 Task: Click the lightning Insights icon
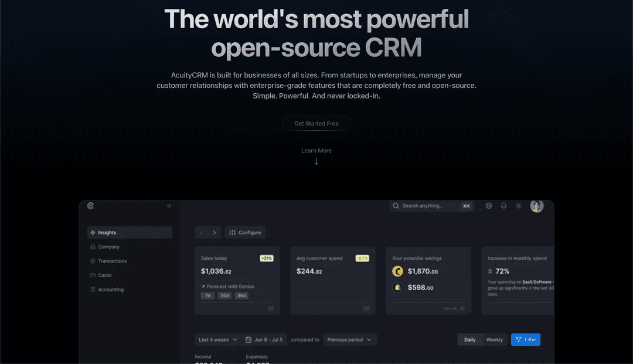[x=93, y=233]
